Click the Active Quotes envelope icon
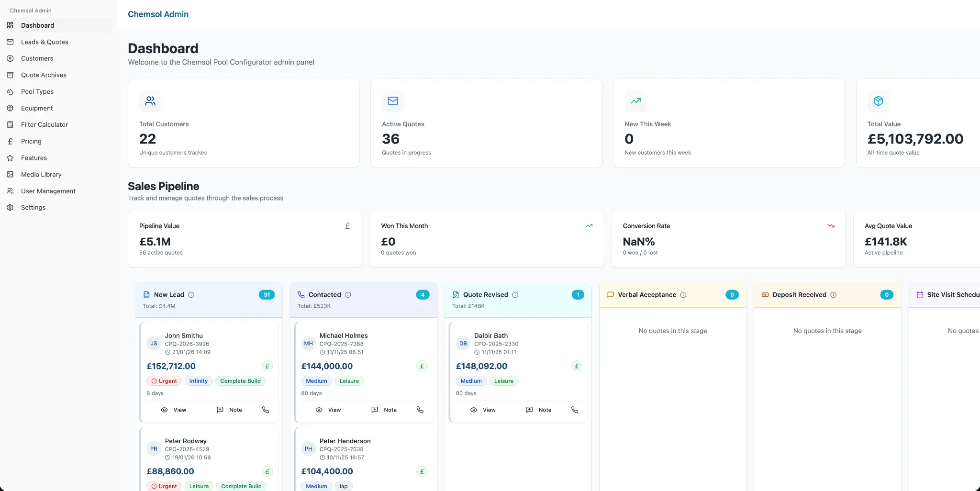Screen dimensions: 980x491 (392, 101)
